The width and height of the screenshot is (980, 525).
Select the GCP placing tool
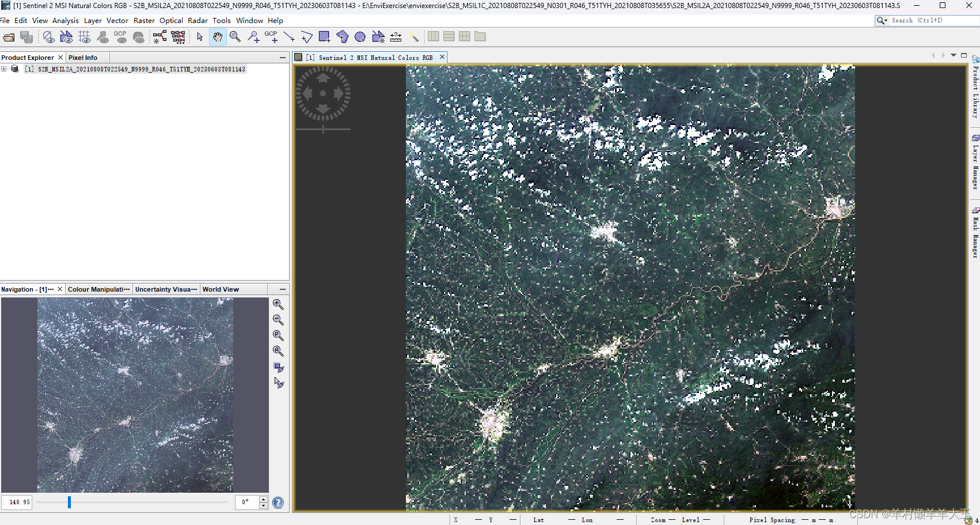point(272,36)
